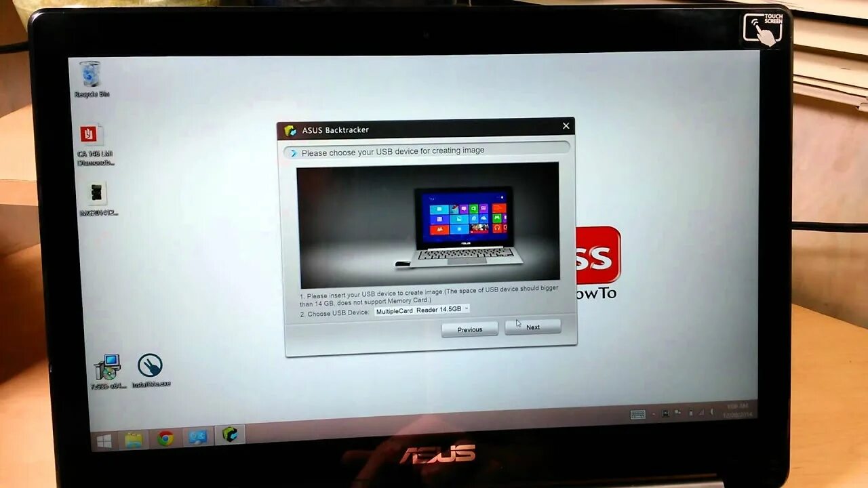
Task: Click the "Please insert your USB device" instruction
Action: point(429,296)
